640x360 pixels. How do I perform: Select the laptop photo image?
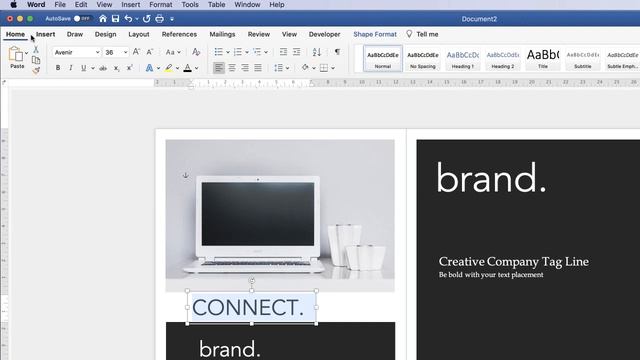click(x=280, y=216)
